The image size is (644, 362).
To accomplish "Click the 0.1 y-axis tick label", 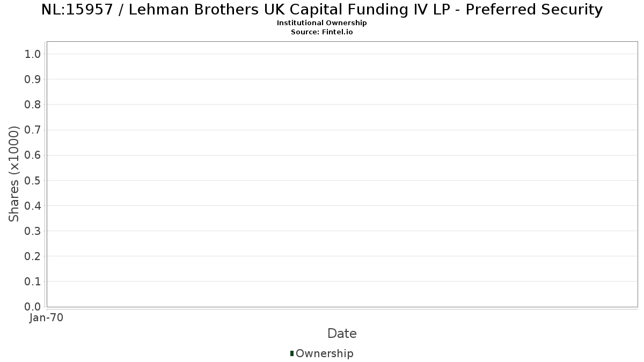I will [33, 282].
